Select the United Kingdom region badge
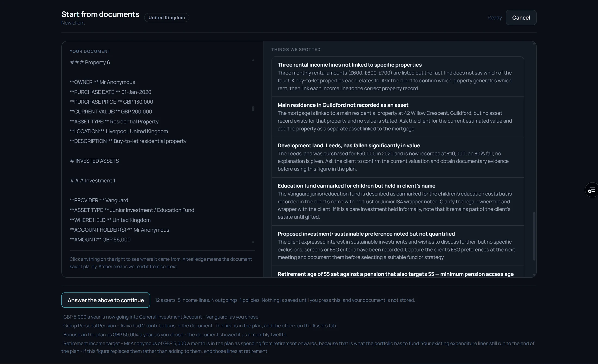Viewport: 598px width, 364px height. click(x=166, y=17)
